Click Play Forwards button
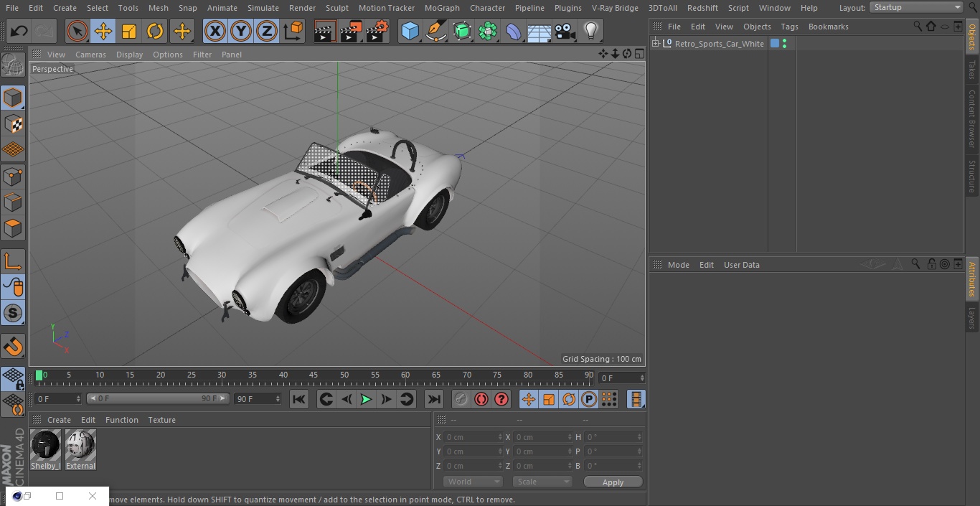980x506 pixels. coord(366,400)
